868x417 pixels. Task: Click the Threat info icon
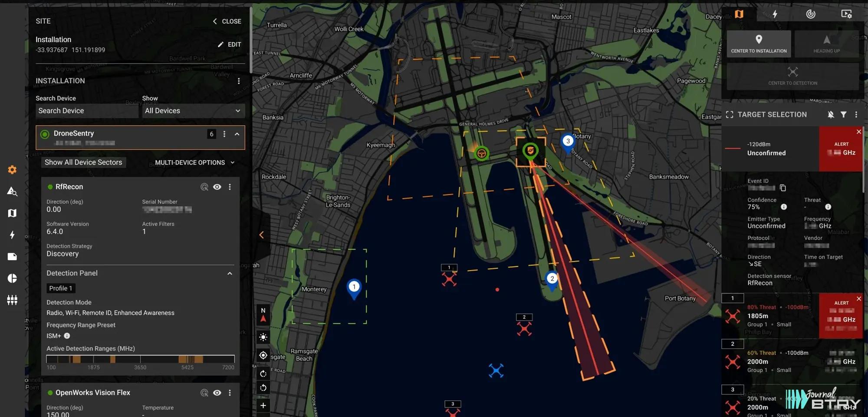coord(828,207)
